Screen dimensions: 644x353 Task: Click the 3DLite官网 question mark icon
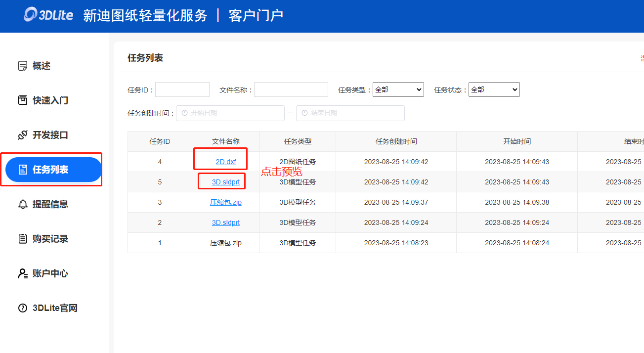pyautogui.click(x=22, y=308)
